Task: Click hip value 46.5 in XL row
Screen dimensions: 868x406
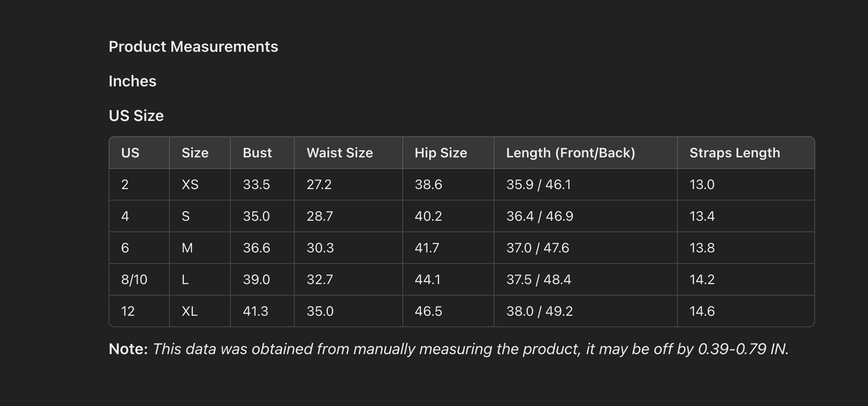Action: pyautogui.click(x=428, y=312)
